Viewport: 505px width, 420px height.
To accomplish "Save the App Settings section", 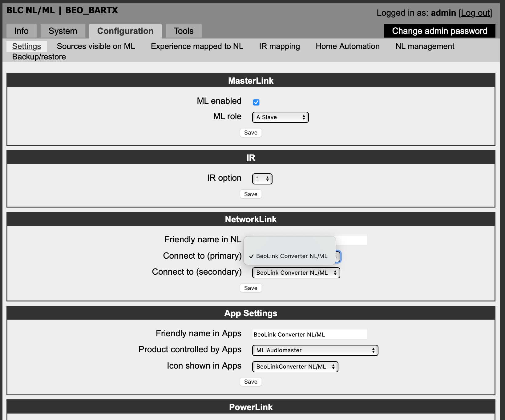I will (251, 382).
